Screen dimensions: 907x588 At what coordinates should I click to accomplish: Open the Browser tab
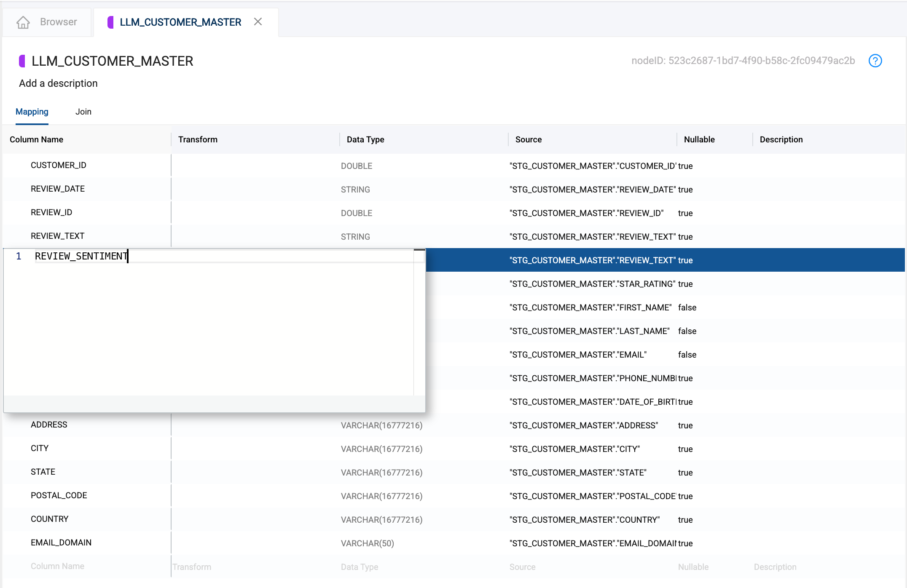58,22
